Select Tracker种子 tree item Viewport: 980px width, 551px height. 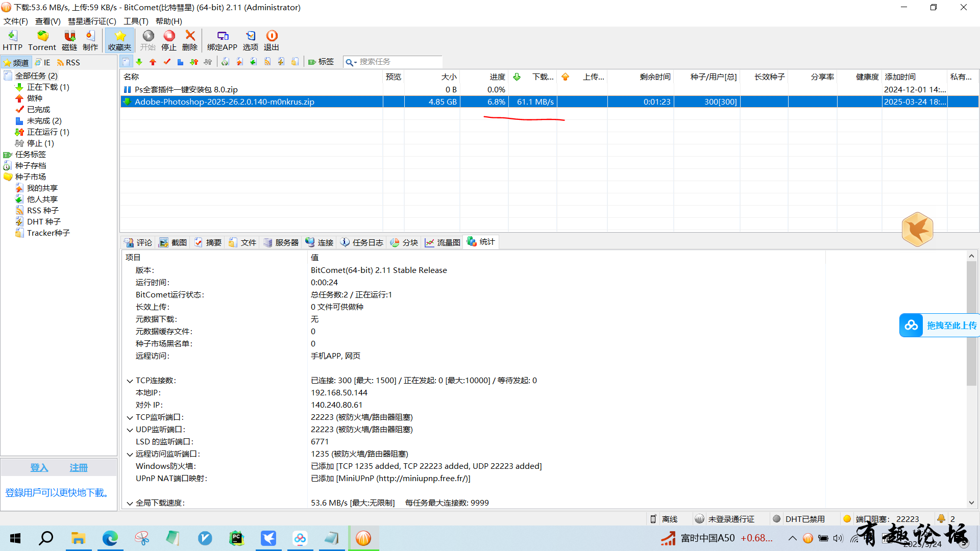(48, 233)
